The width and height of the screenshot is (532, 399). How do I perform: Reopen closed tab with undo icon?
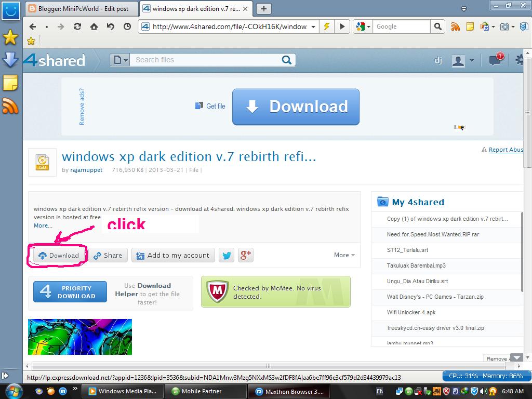click(x=111, y=26)
